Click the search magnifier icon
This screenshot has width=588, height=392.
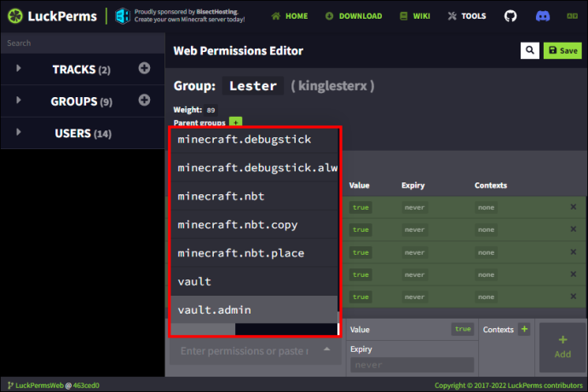tap(529, 50)
